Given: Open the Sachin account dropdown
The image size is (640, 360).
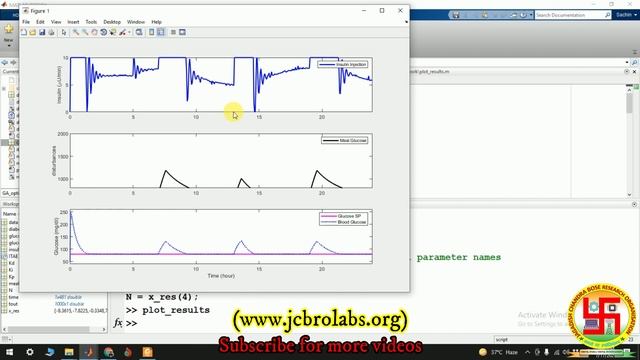Looking at the screenshot, I should [x=626, y=15].
